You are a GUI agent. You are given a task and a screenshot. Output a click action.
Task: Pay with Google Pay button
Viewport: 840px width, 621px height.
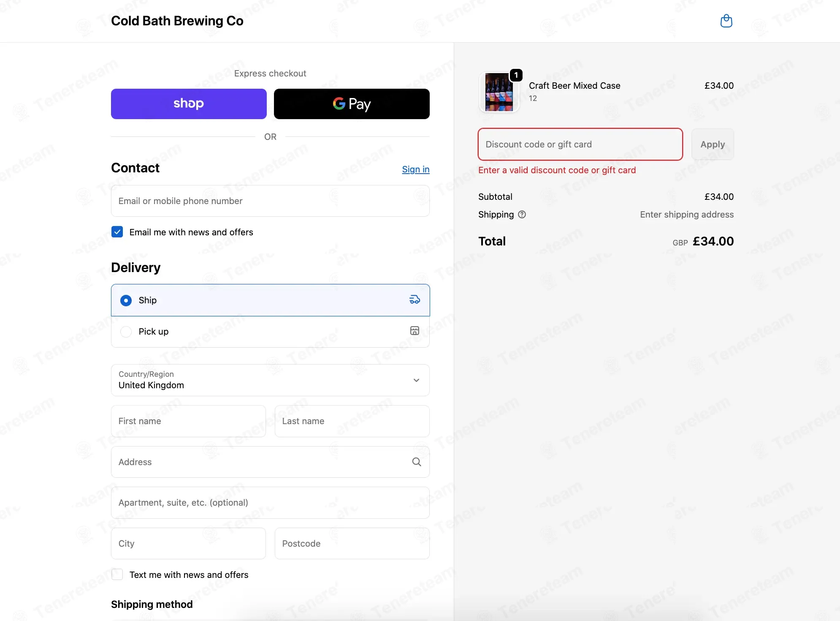tap(352, 104)
